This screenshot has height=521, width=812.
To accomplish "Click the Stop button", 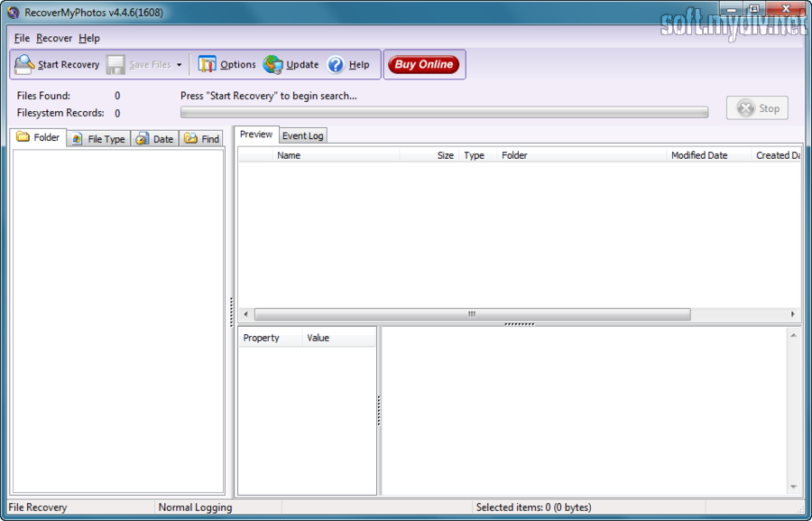I will pos(757,107).
